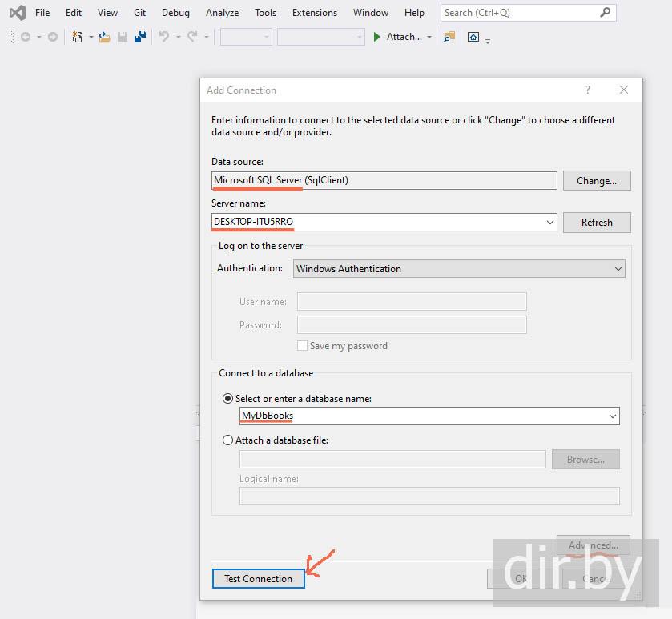Open the Redo history dropdown arrow
The image size is (672, 619).
(207, 38)
